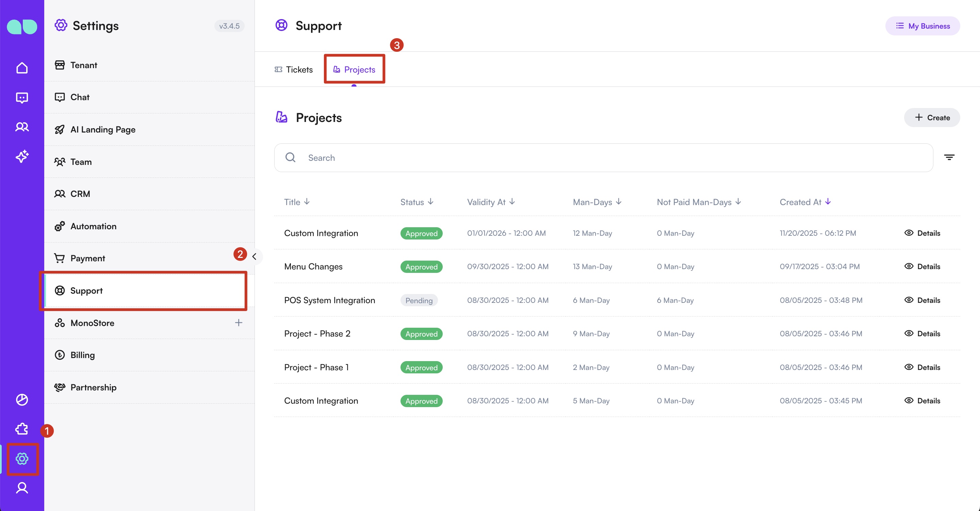Click the AI sparkle icon in sidebar
Image resolution: width=980 pixels, height=511 pixels.
pyautogui.click(x=22, y=156)
